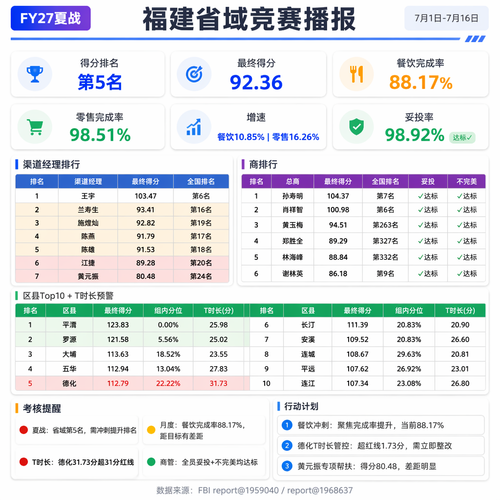
Task: Click the FY27夏战 badge
Action: 51,18
